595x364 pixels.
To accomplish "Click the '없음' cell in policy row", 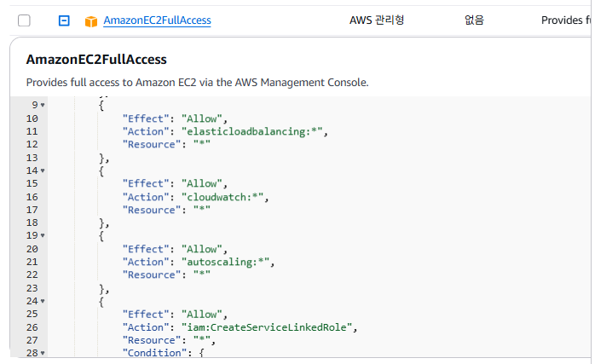I will 474,20.
